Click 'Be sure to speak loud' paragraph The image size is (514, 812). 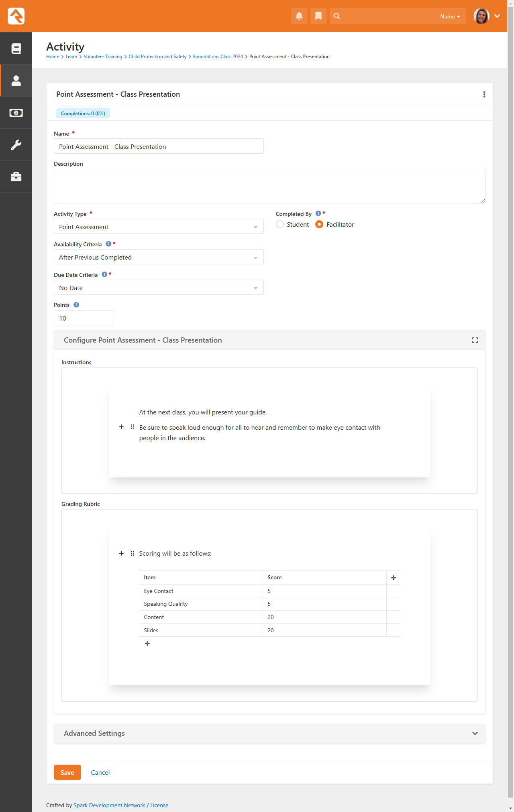point(259,433)
